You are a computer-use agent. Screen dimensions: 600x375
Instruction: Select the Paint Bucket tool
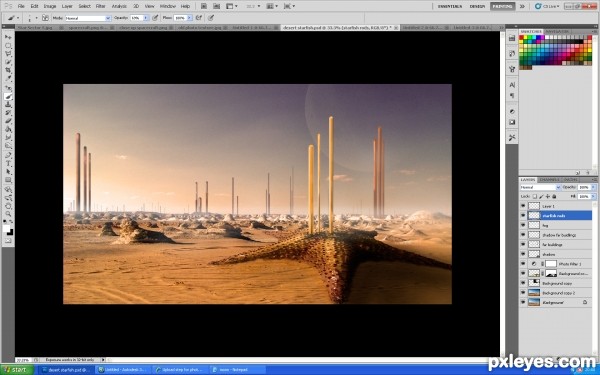pos(8,130)
